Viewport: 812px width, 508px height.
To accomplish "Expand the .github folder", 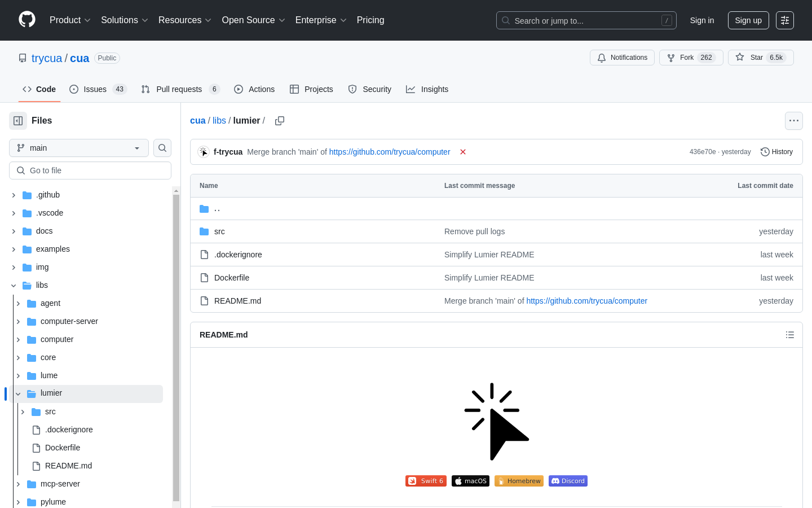I will [x=14, y=195].
